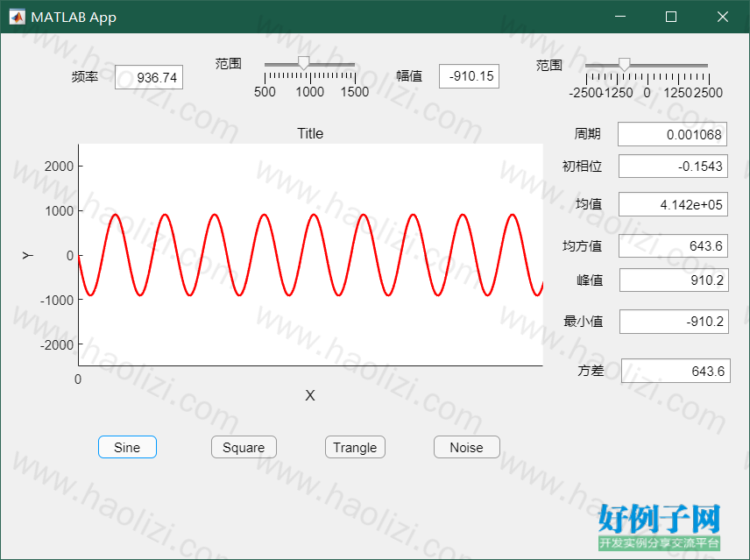This screenshot has height=560, width=750.
Task: Select the 方差 field showing 643.6
Action: pyautogui.click(x=676, y=371)
